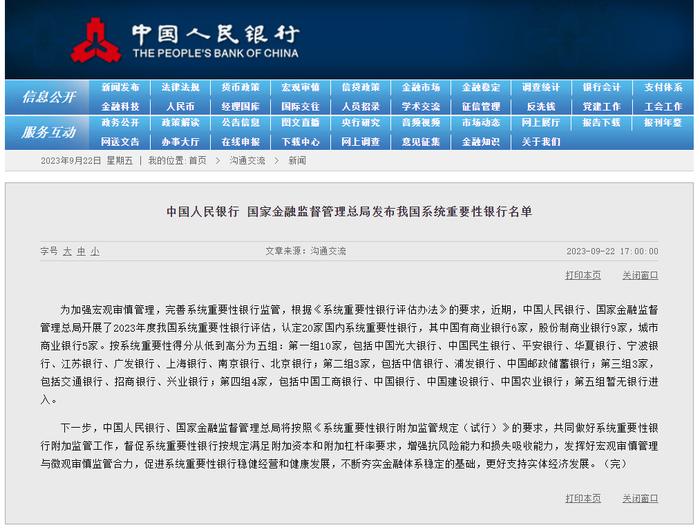Open 反洗钱 navigation link

point(541,107)
